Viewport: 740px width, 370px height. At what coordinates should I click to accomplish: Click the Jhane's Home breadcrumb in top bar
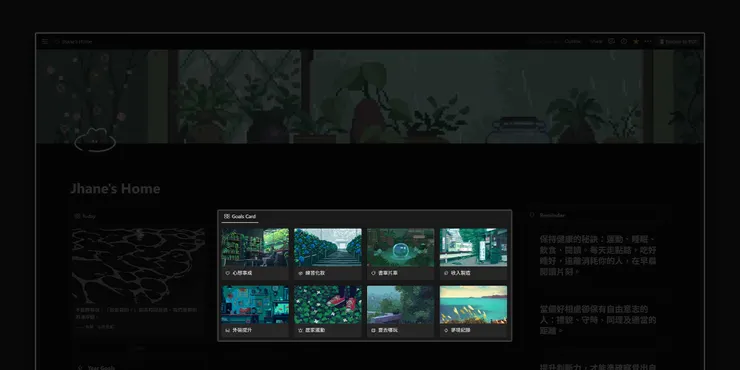77,42
